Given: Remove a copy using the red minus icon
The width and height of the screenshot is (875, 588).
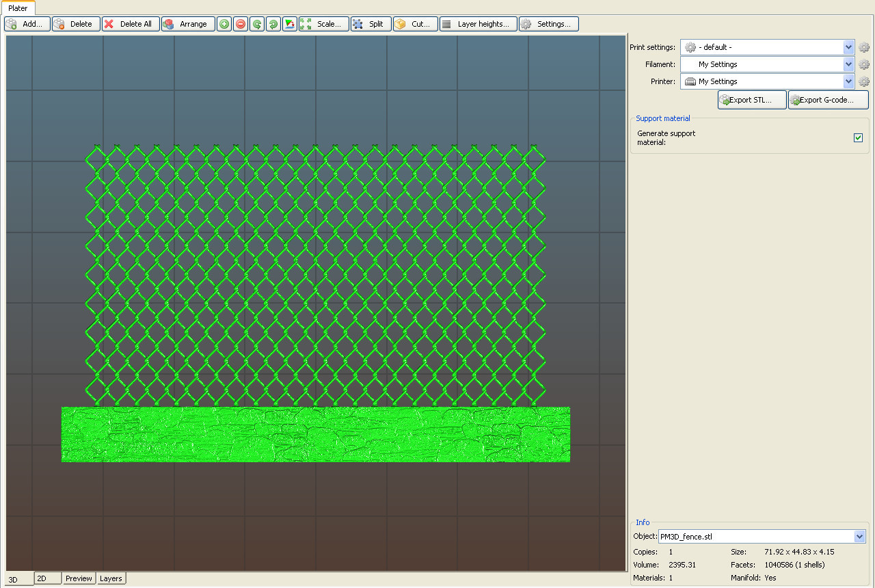Looking at the screenshot, I should click(240, 23).
